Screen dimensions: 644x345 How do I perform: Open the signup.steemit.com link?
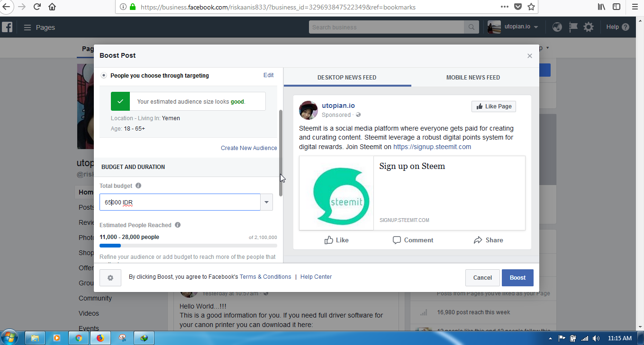(x=432, y=147)
